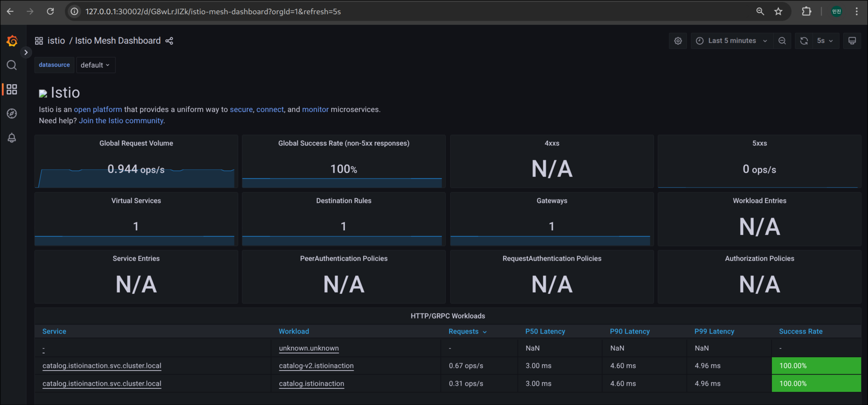Click the RequestAuthentication Policies panel title
Screen dimensions: 868x405
click(x=552, y=258)
